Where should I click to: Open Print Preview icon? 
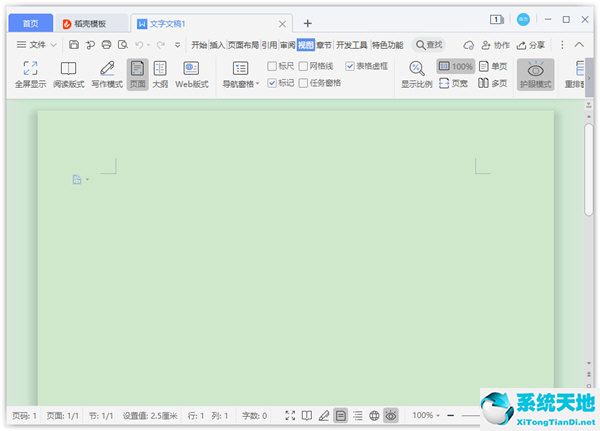click(x=123, y=45)
